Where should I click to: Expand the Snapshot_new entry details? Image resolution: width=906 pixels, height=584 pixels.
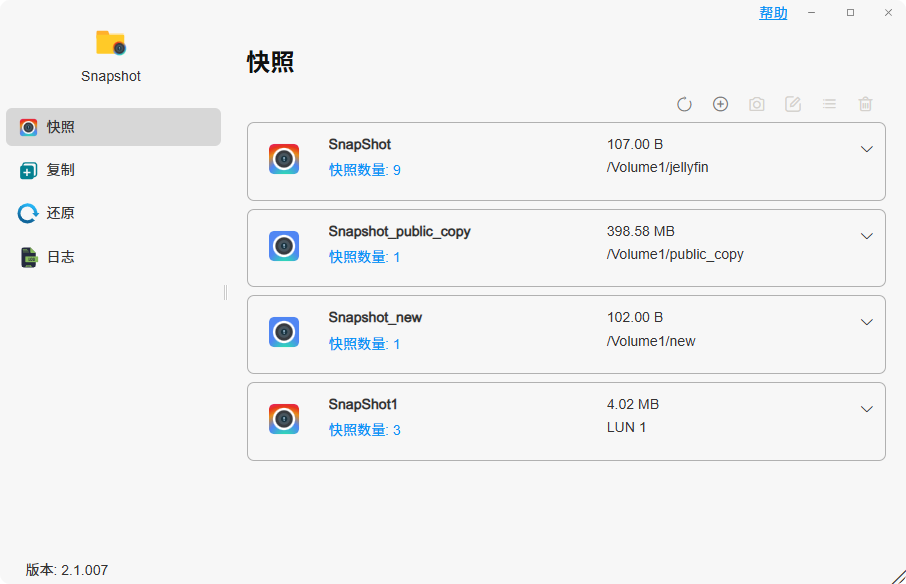pos(867,322)
